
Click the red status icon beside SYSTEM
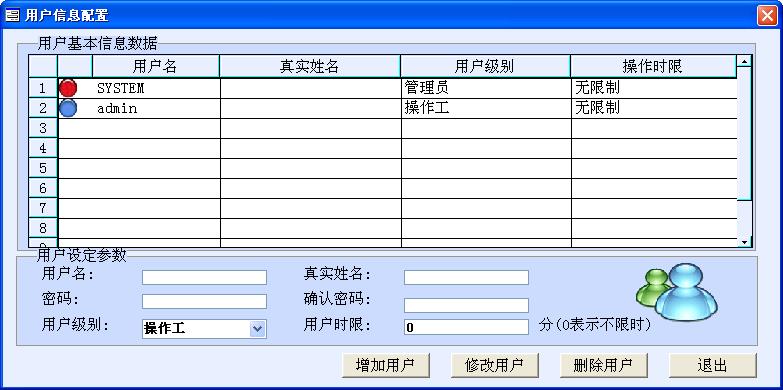68,88
